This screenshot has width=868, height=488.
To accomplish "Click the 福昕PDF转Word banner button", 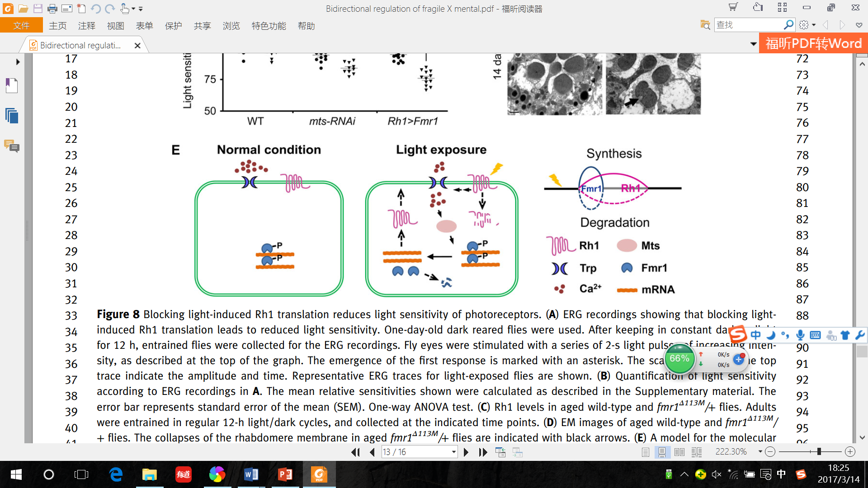I will coord(813,43).
